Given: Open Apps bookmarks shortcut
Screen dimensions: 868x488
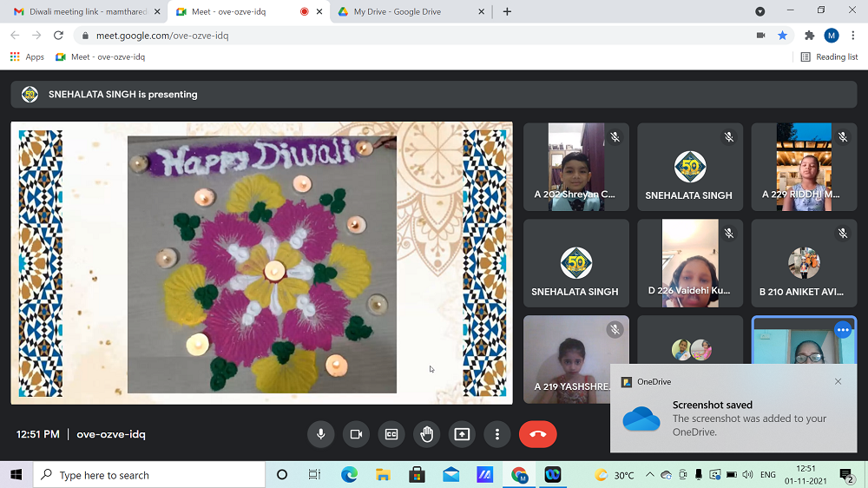Looking at the screenshot, I should pyautogui.click(x=26, y=56).
